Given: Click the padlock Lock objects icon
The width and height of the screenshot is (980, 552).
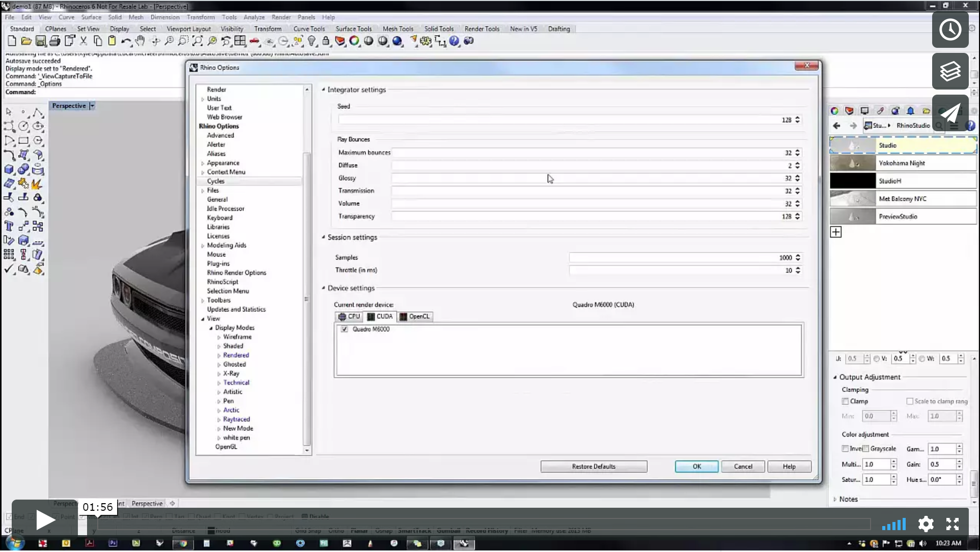Looking at the screenshot, I should [x=326, y=41].
